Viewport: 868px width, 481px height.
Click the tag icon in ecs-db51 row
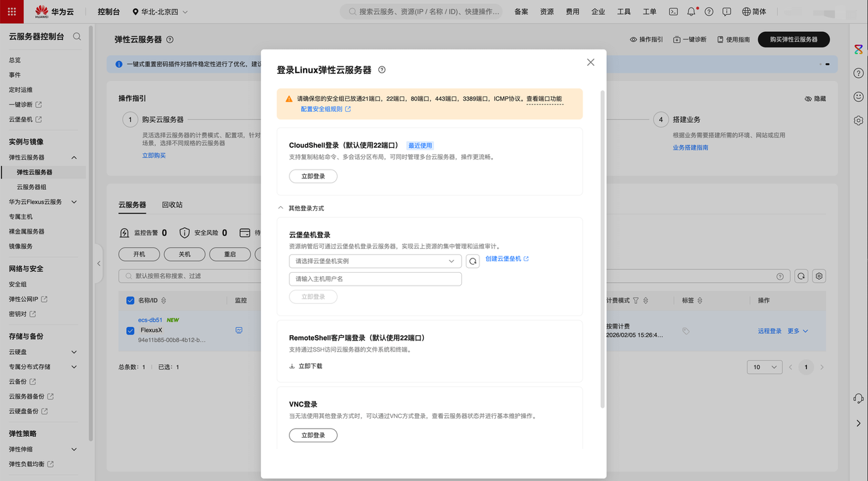click(x=686, y=331)
